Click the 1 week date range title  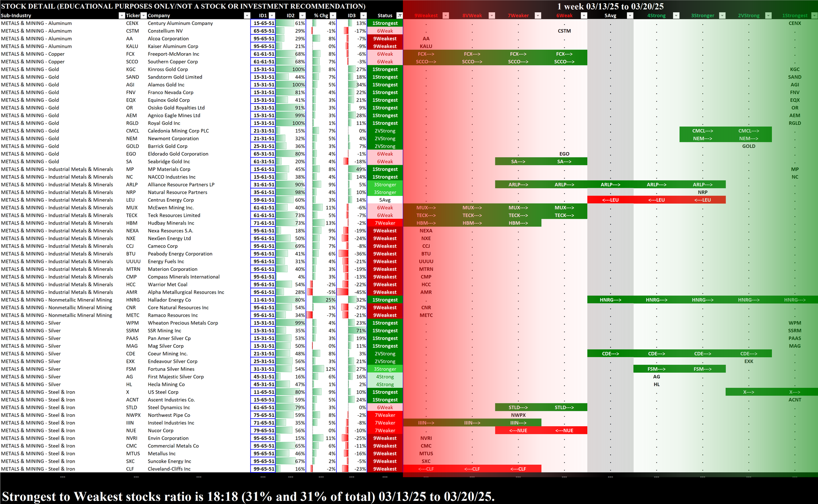point(610,6)
